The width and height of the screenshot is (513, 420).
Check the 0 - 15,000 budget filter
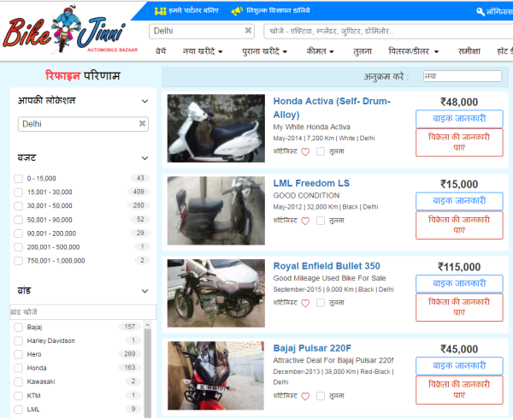[19, 179]
